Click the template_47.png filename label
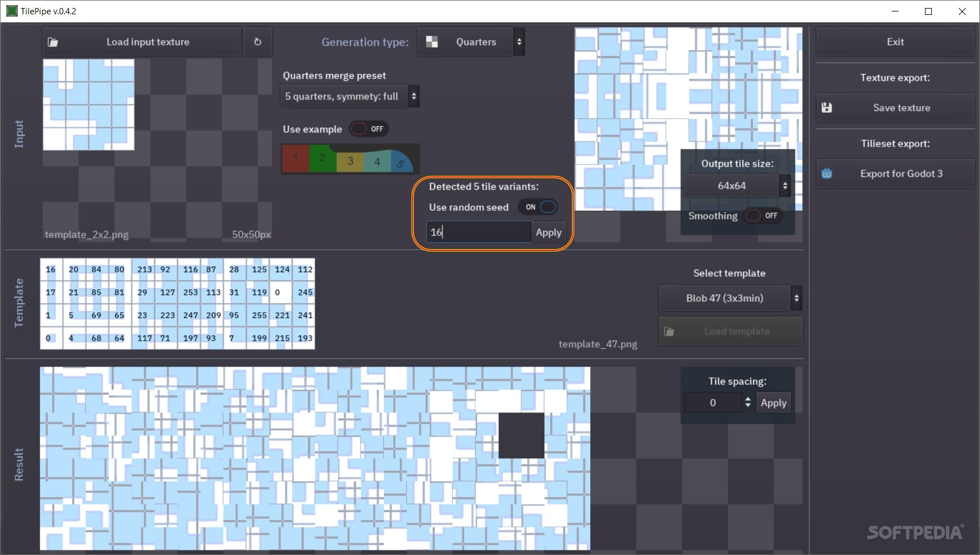Image resolution: width=980 pixels, height=555 pixels. (598, 344)
